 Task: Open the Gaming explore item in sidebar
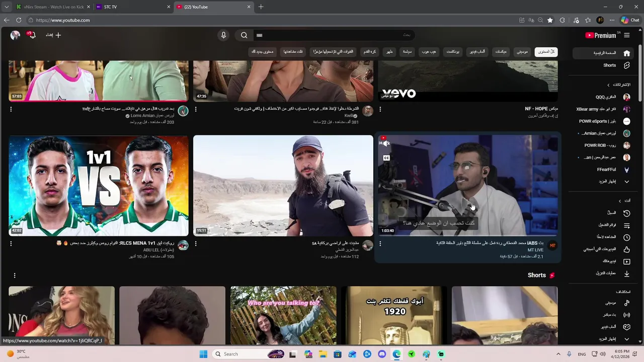615,327
